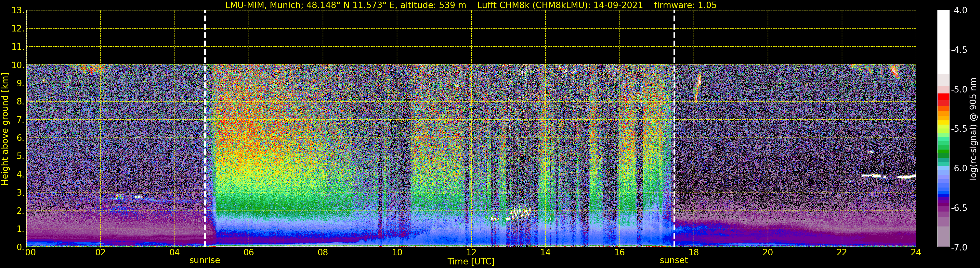Click the time axis tick "12" on bottom axis
980x268 pixels.
tap(471, 252)
